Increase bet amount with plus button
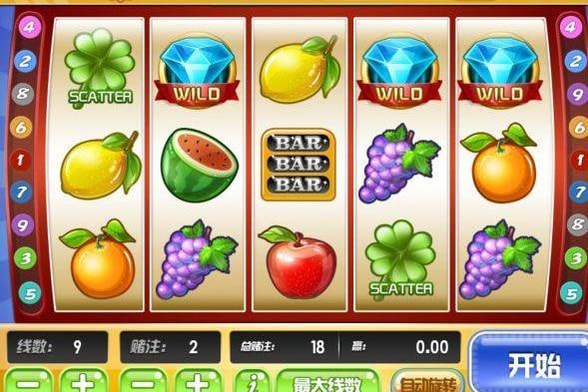Screen dimensions: 588x392 (x=198, y=381)
